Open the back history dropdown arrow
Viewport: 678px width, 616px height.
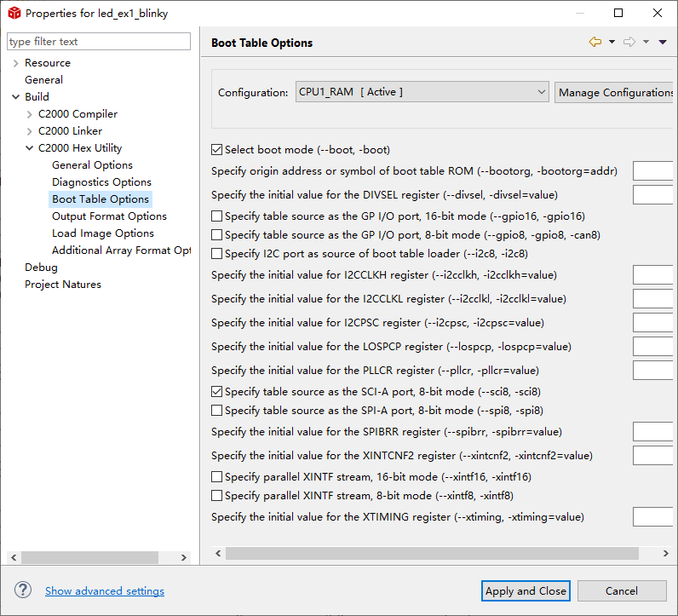pyautogui.click(x=612, y=42)
